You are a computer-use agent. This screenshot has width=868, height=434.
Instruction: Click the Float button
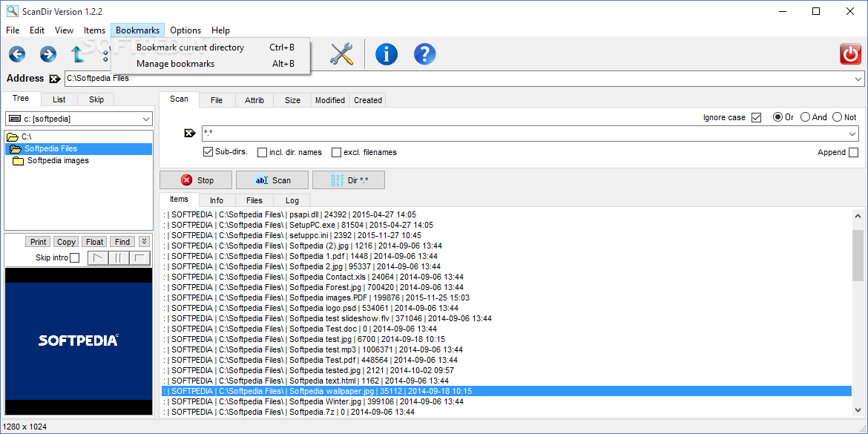pyautogui.click(x=95, y=242)
